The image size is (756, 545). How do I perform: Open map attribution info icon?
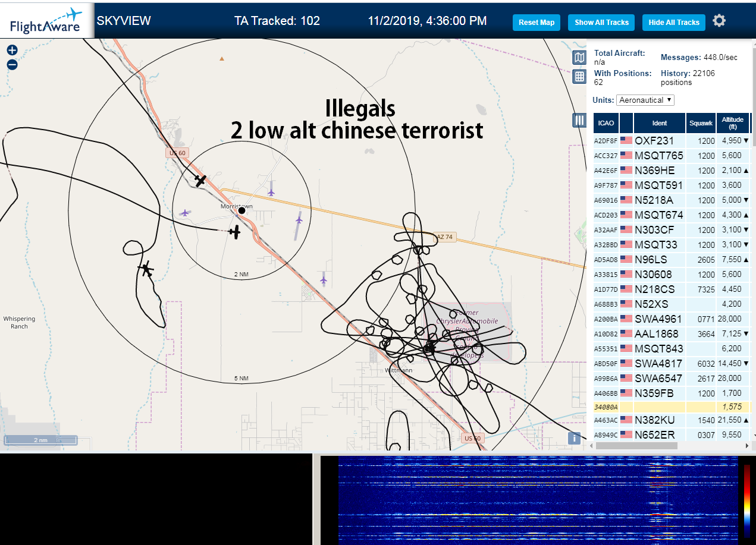click(574, 438)
